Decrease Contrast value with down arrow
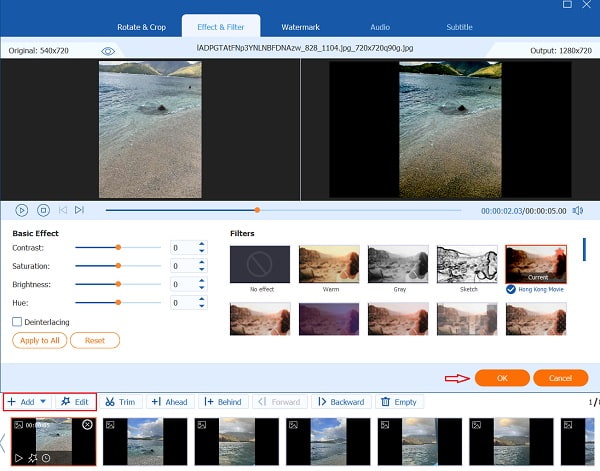Viewport: 600px width, 471px height. [202, 251]
